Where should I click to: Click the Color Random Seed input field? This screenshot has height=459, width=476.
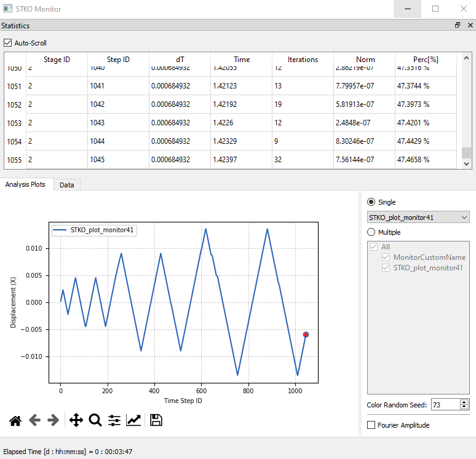pyautogui.click(x=445, y=405)
